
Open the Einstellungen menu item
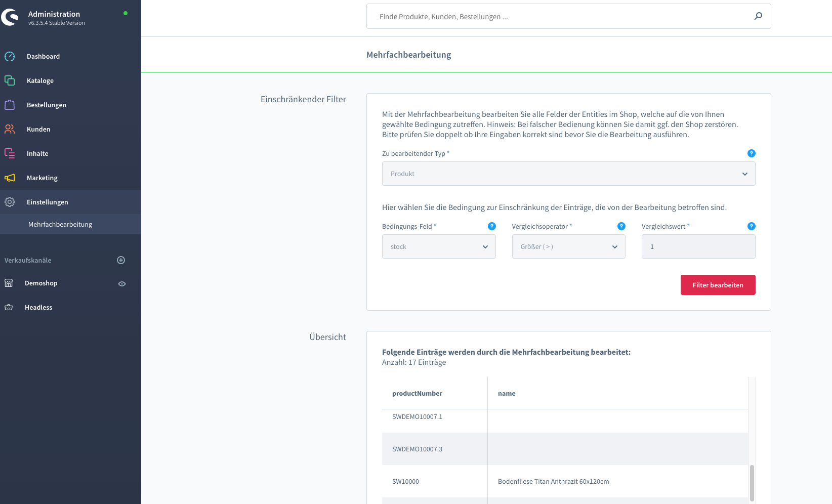pos(47,202)
